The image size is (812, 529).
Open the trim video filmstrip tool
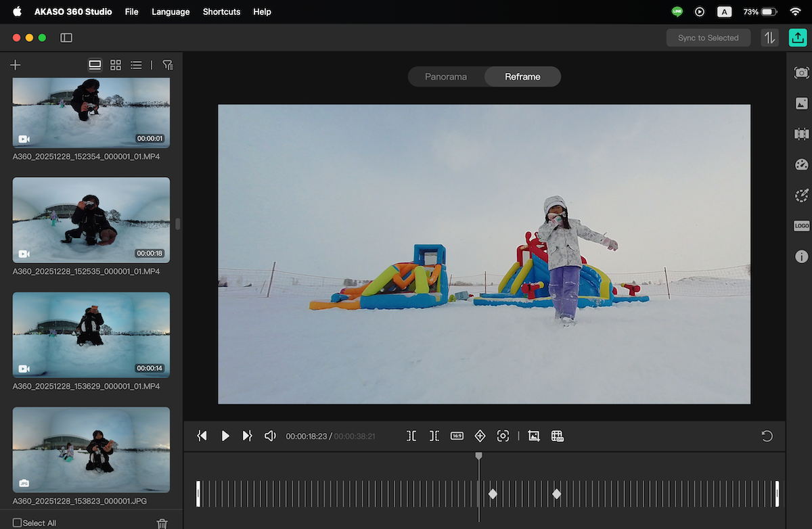point(801,134)
